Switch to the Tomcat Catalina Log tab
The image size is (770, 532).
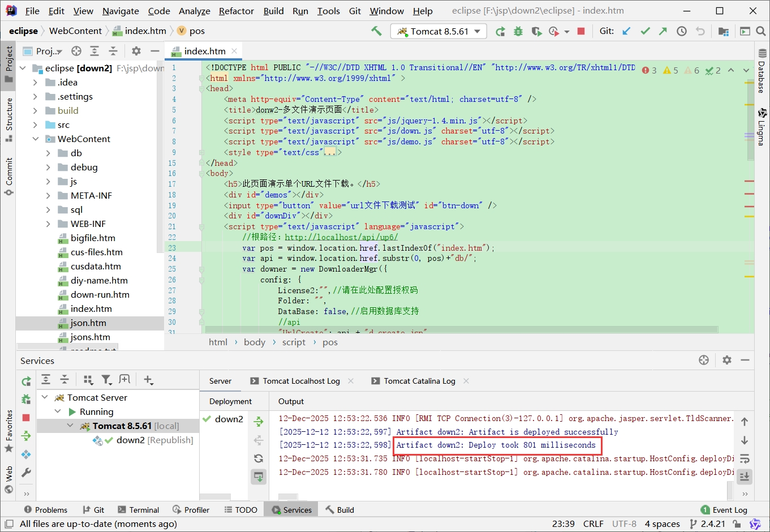419,381
